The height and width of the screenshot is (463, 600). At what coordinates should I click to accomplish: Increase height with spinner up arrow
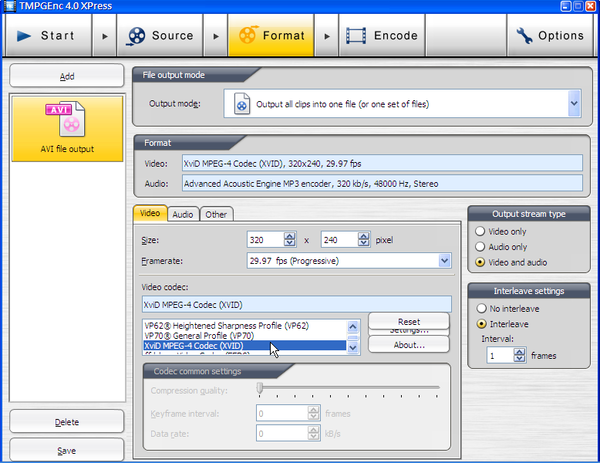coord(364,236)
